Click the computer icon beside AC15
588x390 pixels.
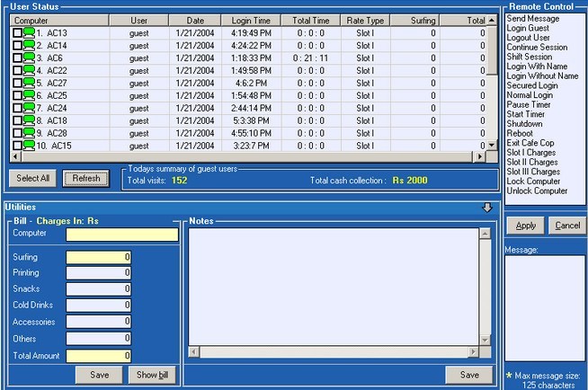pos(29,146)
